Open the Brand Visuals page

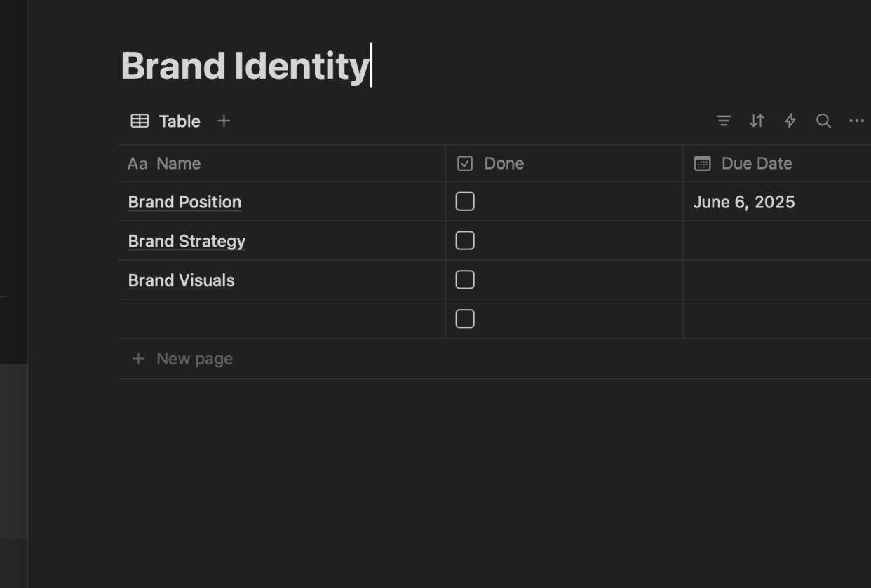181,280
